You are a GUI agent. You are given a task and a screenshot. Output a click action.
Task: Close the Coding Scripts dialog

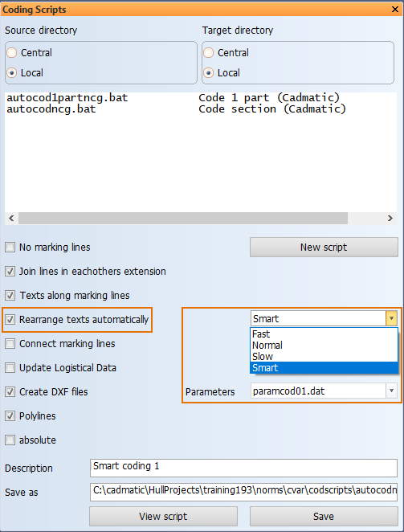click(395, 9)
